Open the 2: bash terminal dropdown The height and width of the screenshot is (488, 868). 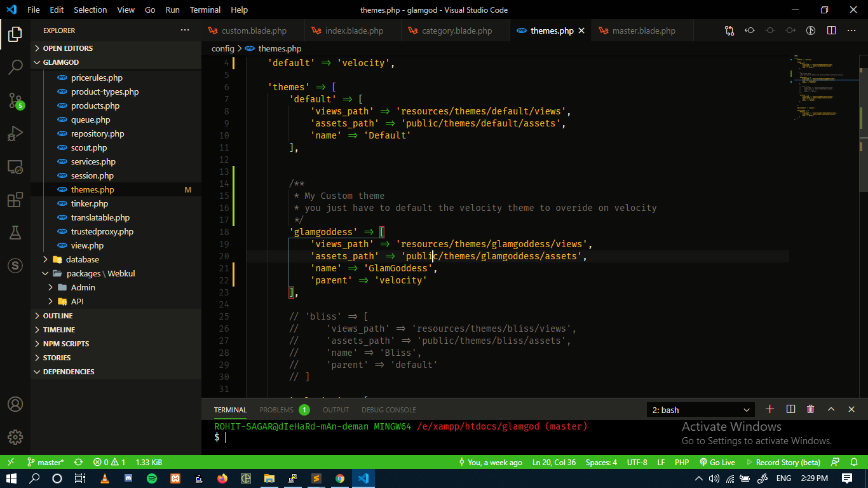pos(701,410)
